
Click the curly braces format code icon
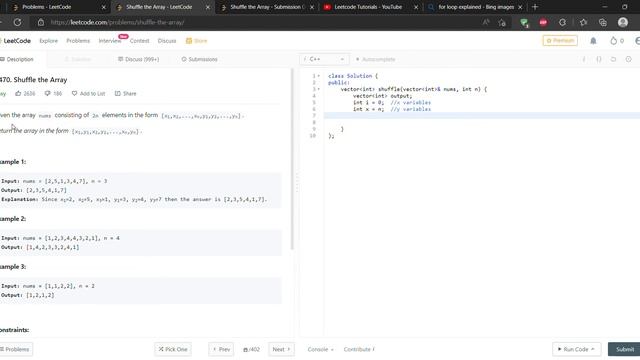point(599,59)
